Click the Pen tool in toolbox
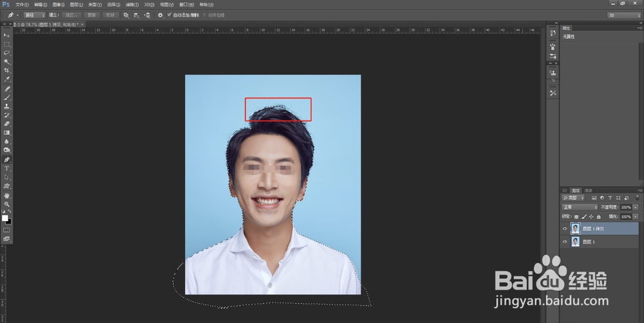Image resolution: width=644 pixels, height=323 pixels. tap(7, 159)
